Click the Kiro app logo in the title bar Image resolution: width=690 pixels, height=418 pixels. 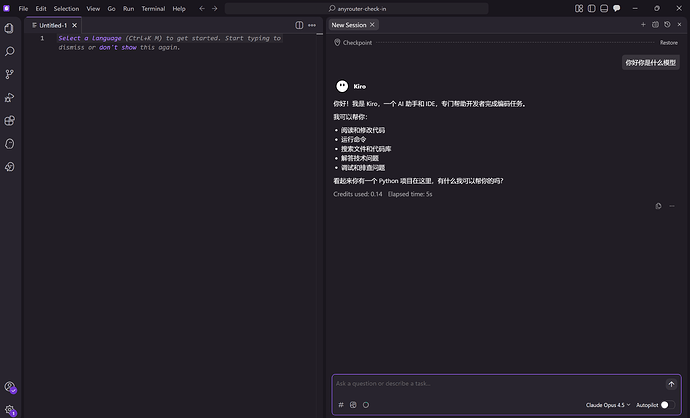(7, 8)
